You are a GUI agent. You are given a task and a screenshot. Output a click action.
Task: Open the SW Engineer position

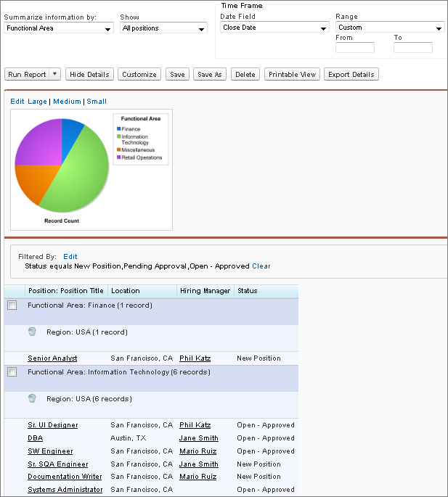coord(50,451)
